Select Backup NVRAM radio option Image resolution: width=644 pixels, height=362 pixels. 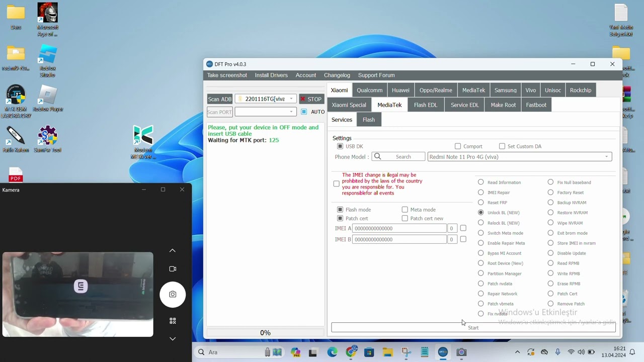(550, 203)
